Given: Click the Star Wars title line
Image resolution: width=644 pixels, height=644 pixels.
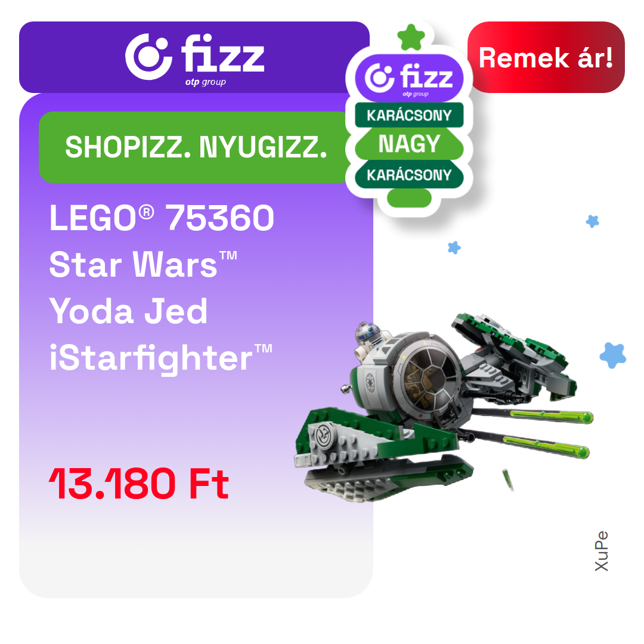Looking at the screenshot, I should (x=143, y=265).
